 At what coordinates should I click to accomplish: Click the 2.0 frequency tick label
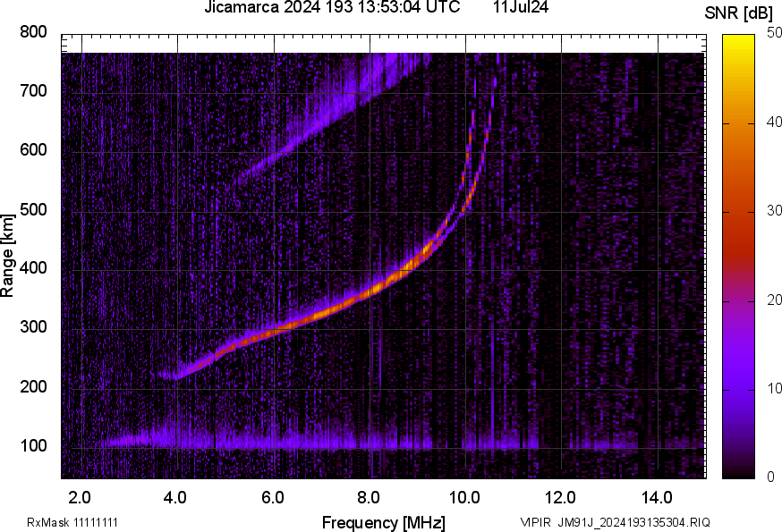pyautogui.click(x=80, y=498)
